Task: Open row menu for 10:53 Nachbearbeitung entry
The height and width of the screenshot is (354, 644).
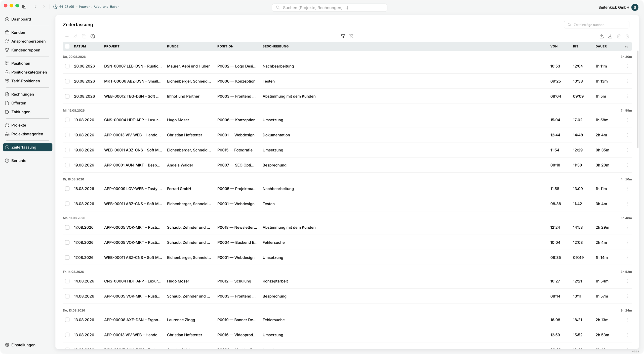Action: (x=627, y=66)
